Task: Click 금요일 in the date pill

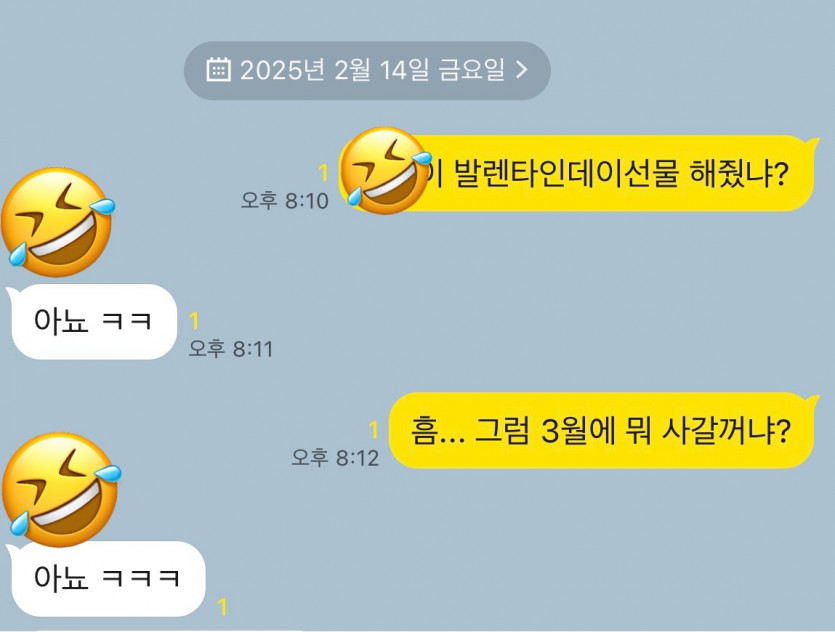Action: click(471, 70)
